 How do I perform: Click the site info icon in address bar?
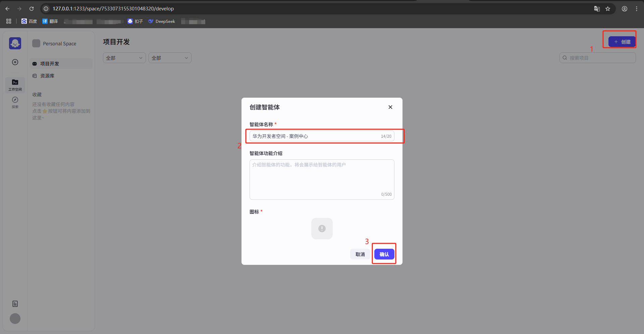[46, 9]
